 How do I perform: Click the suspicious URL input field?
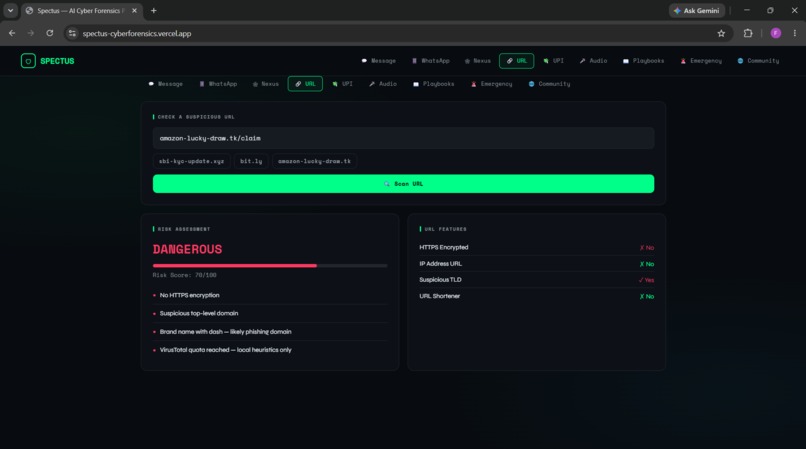(404, 138)
